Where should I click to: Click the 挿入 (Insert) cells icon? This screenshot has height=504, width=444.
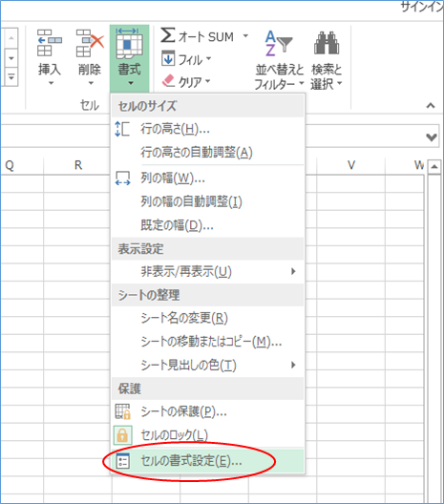click(x=50, y=42)
